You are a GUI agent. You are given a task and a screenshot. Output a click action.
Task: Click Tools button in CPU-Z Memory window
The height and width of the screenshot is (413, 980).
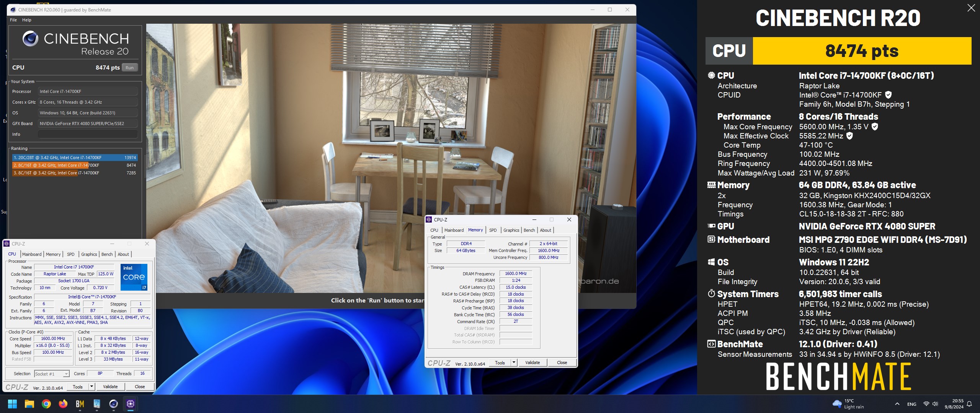click(500, 363)
